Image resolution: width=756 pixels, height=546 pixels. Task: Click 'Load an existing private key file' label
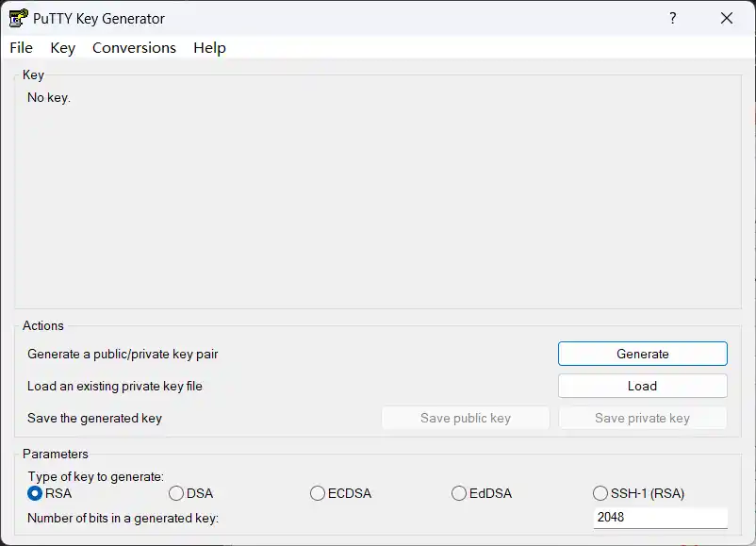[x=115, y=387]
